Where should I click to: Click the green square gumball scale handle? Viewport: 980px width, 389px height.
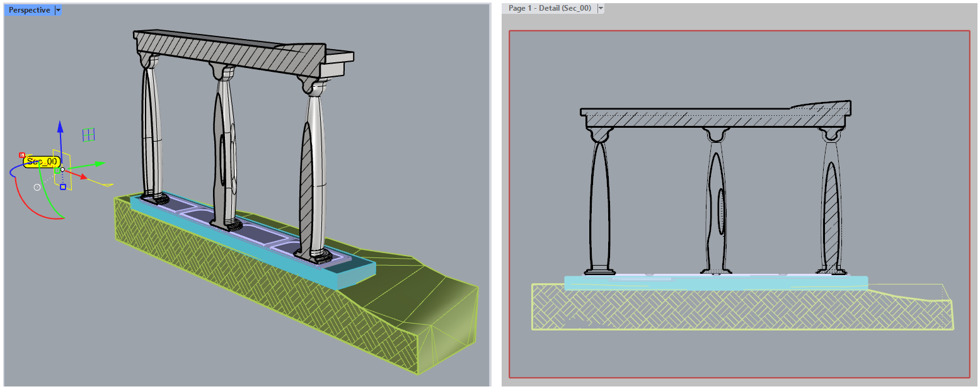56,170
